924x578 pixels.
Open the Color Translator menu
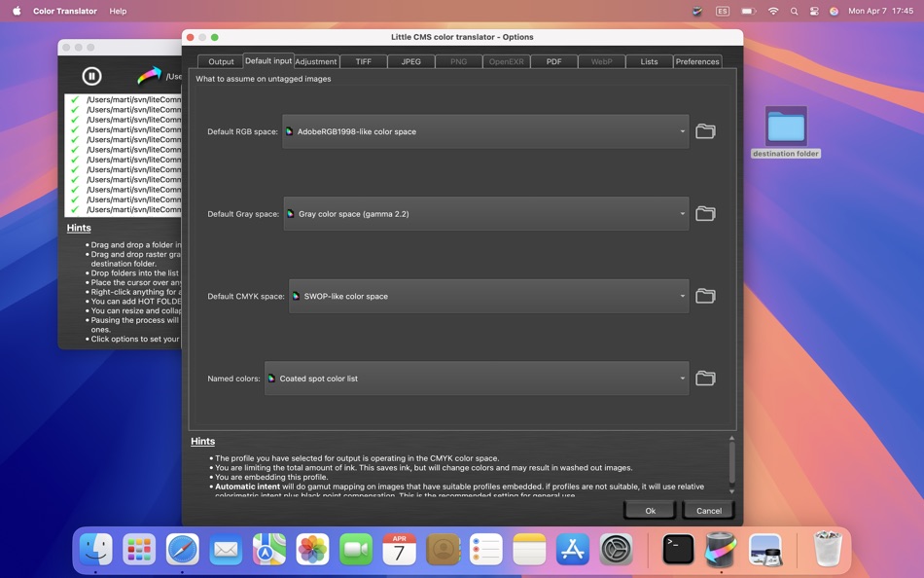65,11
